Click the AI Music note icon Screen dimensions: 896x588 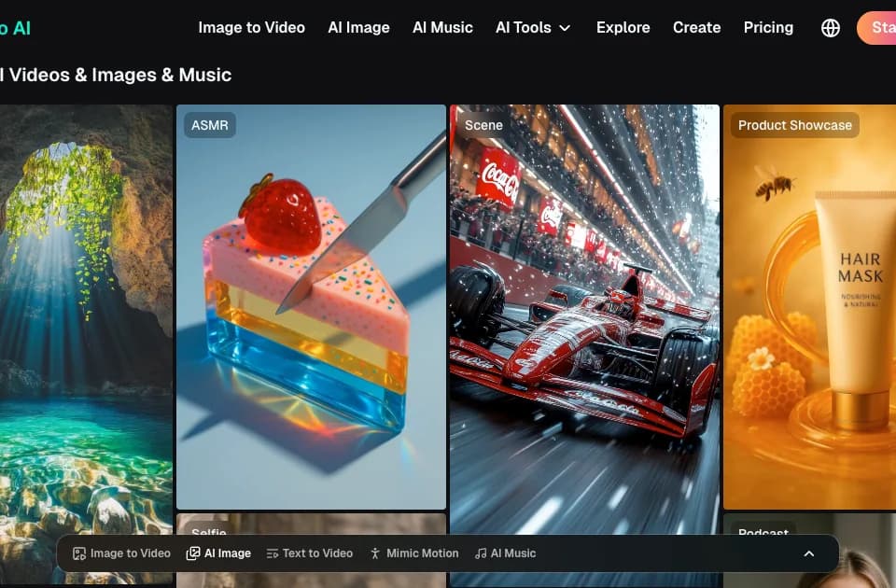coord(481,553)
